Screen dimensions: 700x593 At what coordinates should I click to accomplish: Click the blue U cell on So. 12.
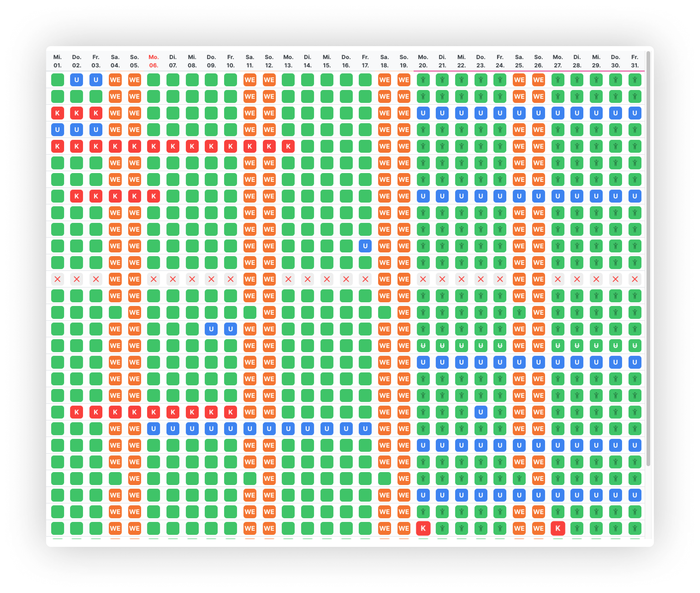pyautogui.click(x=269, y=429)
